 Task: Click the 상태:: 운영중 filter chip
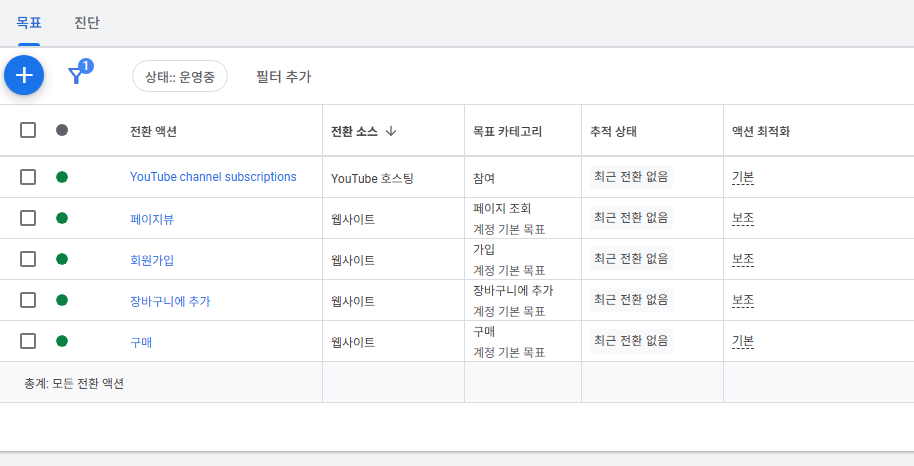click(x=180, y=76)
